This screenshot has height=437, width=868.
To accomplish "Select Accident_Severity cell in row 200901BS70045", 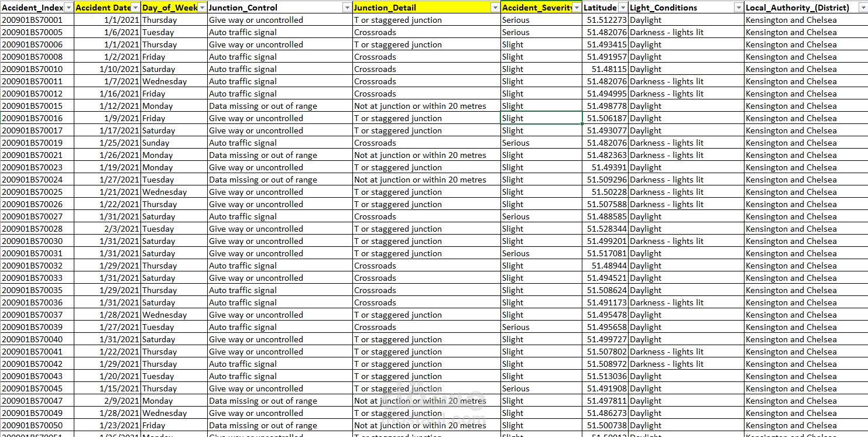I will (x=541, y=388).
